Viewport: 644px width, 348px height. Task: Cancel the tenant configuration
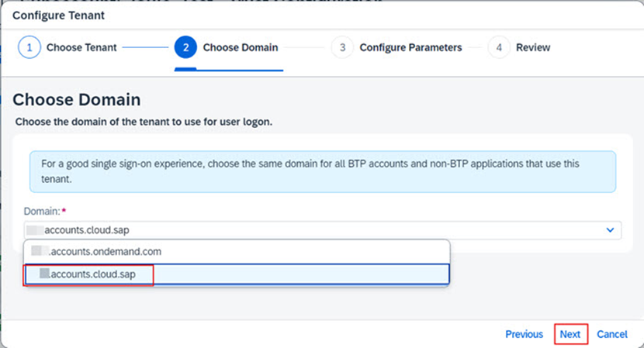(x=612, y=334)
